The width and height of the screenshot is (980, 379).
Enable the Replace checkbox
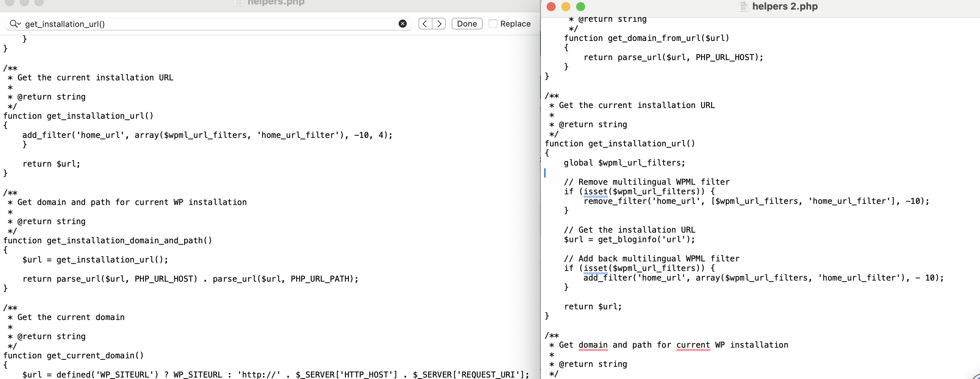[x=493, y=24]
